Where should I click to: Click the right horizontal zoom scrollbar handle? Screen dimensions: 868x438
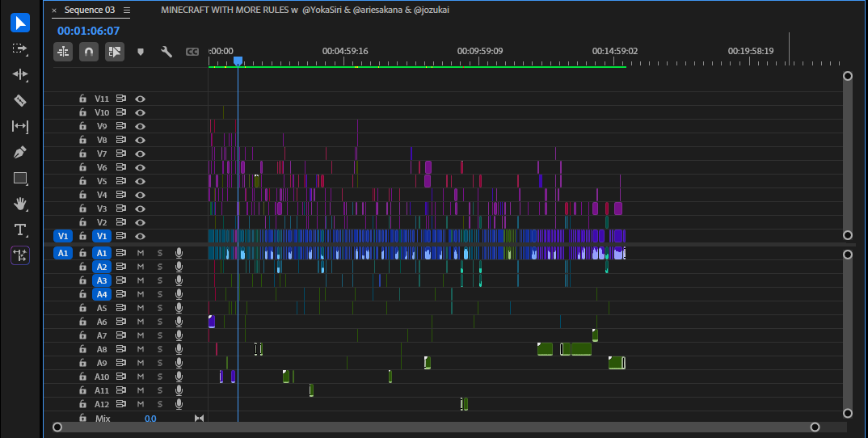click(x=815, y=427)
